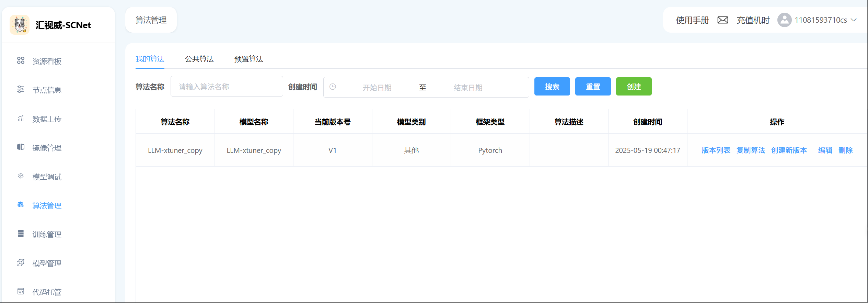Click the model debugging icon

[x=21, y=176]
